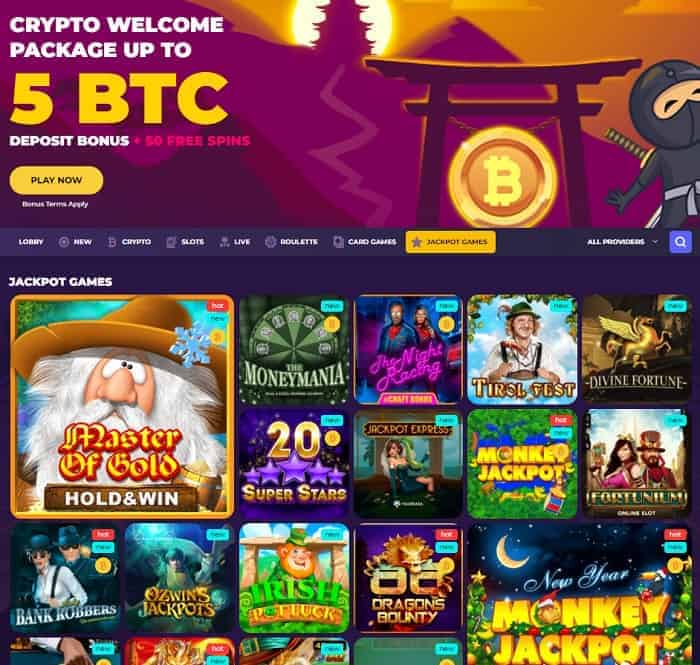This screenshot has width=700, height=665.
Task: Click the Bitcoin icon beside Crypto
Action: (112, 242)
